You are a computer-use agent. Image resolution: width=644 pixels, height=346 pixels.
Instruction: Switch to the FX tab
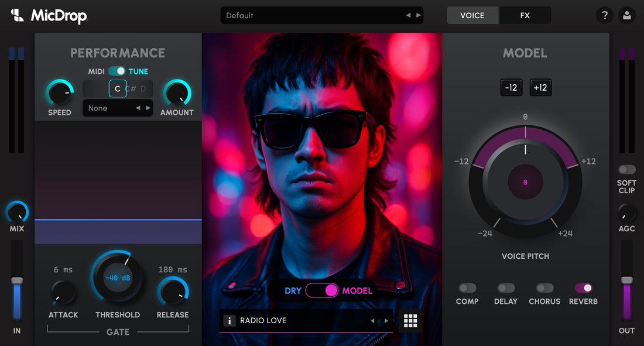pyautogui.click(x=525, y=15)
